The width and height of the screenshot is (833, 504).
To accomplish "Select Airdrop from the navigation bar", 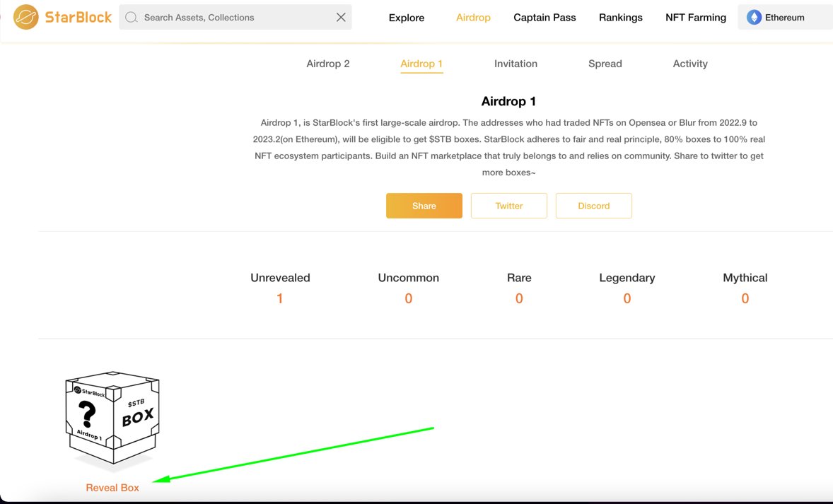I will tap(473, 17).
